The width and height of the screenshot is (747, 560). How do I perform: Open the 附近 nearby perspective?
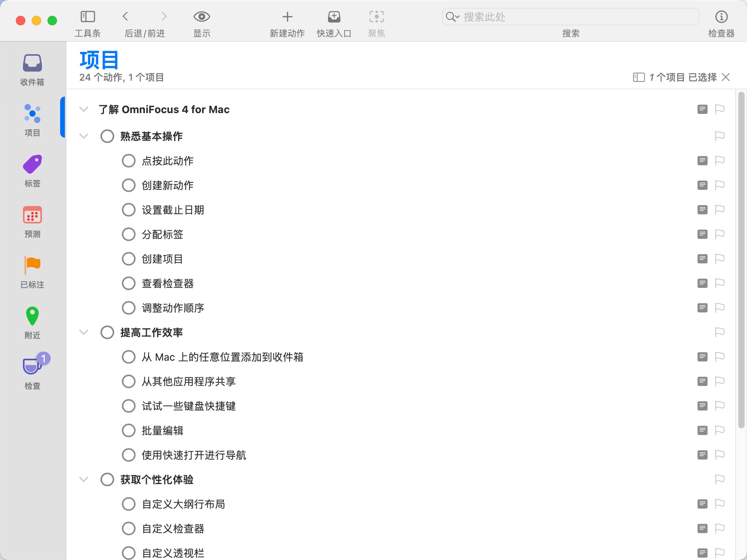(x=32, y=323)
